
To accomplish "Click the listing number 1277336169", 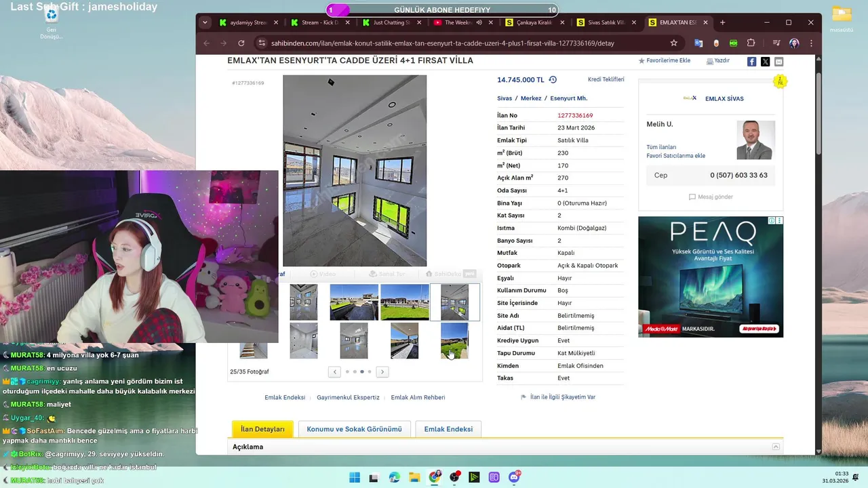I will (x=575, y=115).
